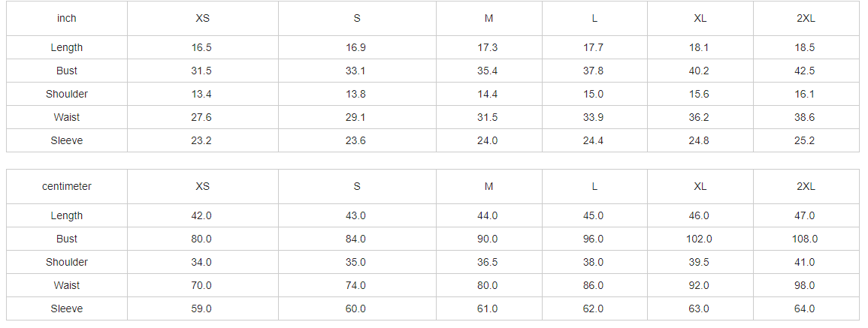Select the XS column header in inch table
868x328 pixels.
coord(203,18)
